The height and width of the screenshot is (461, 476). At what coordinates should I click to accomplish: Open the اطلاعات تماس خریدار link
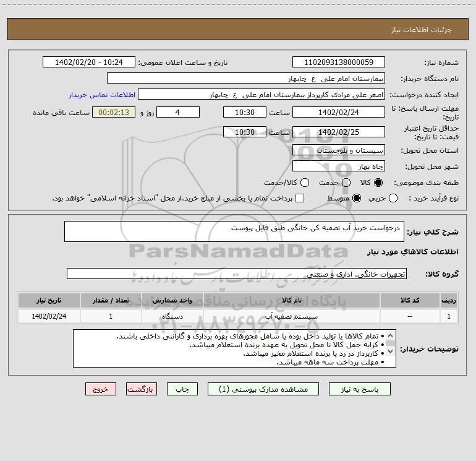click(x=102, y=95)
